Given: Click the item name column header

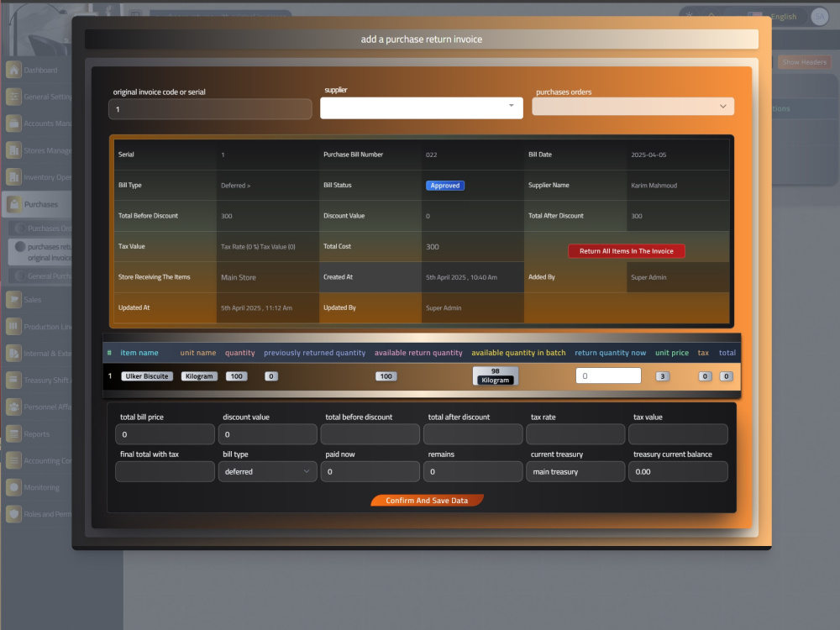Looking at the screenshot, I should point(139,353).
